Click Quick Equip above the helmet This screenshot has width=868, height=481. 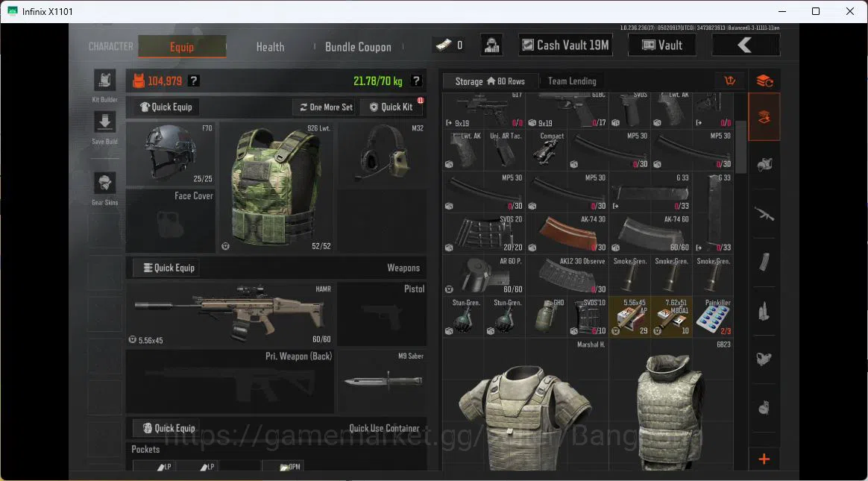pyautogui.click(x=166, y=107)
